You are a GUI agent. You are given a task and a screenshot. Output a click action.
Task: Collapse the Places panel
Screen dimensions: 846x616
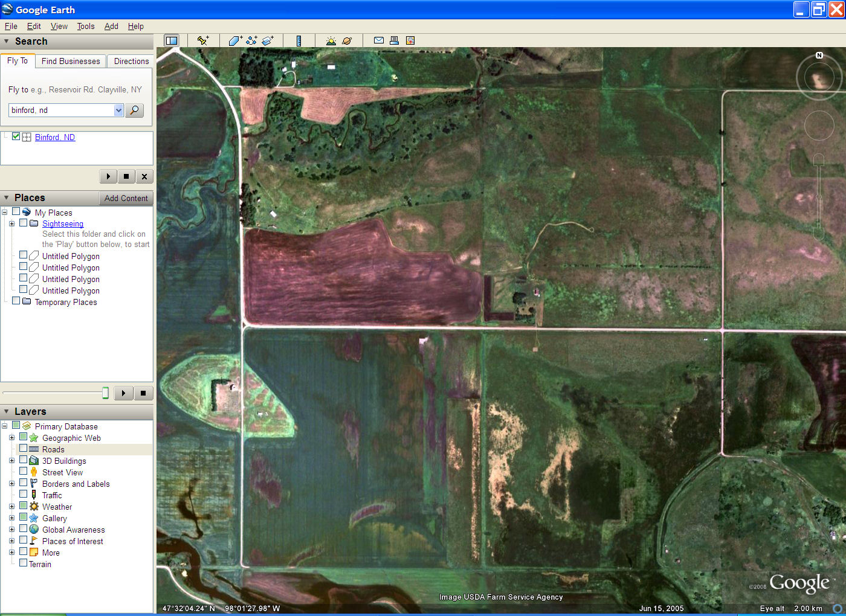pos(7,198)
